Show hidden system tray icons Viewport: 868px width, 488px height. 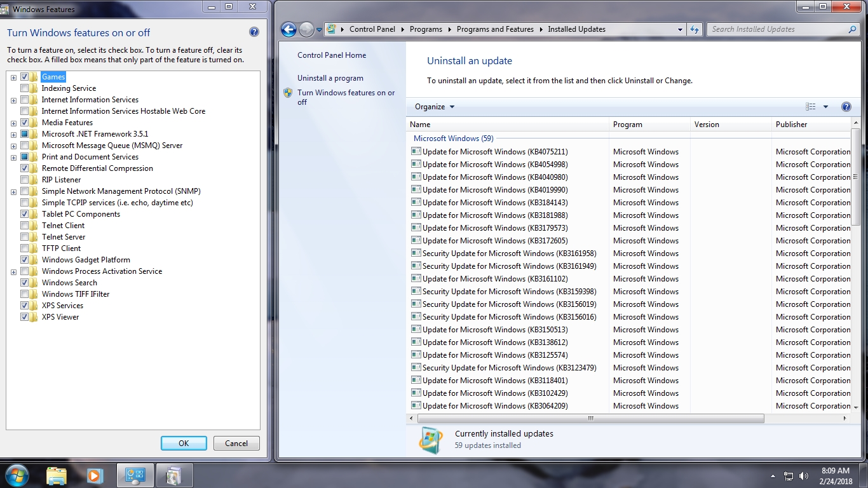[773, 476]
